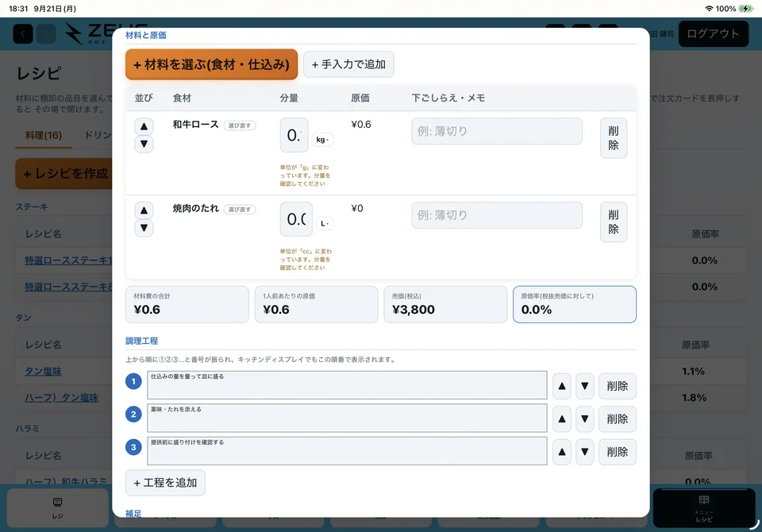
Task: Click the ステーキ category heading
Action: tap(32, 206)
